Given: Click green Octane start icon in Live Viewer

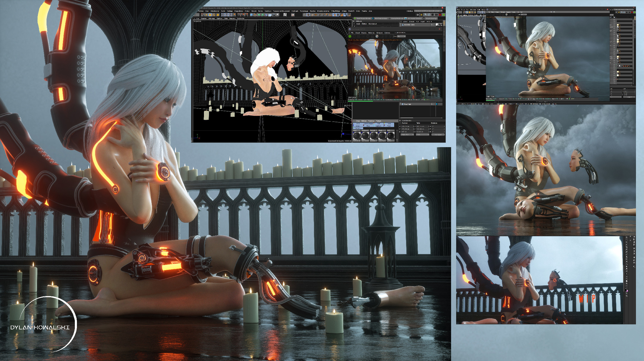Looking at the screenshot, I should (350, 36).
